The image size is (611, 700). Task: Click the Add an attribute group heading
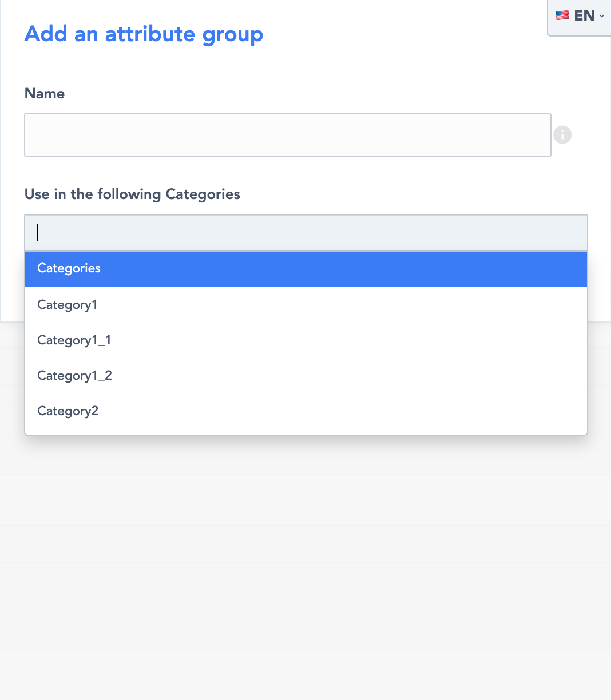tap(144, 34)
